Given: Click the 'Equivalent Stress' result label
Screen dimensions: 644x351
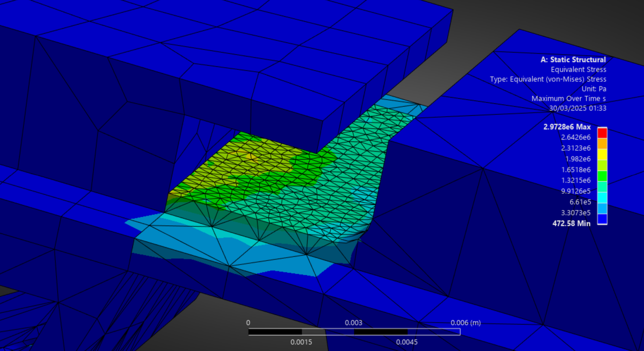Looking at the screenshot, I should pyautogui.click(x=578, y=69).
